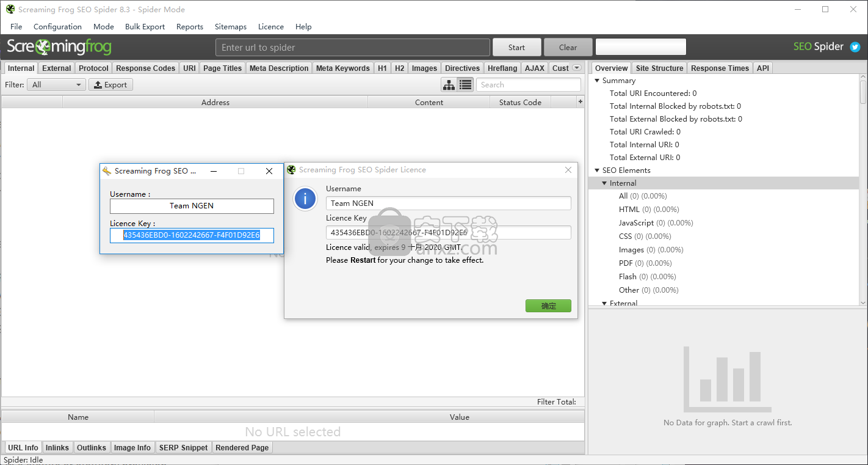
Task: Switch to the External tab
Action: [x=57, y=68]
